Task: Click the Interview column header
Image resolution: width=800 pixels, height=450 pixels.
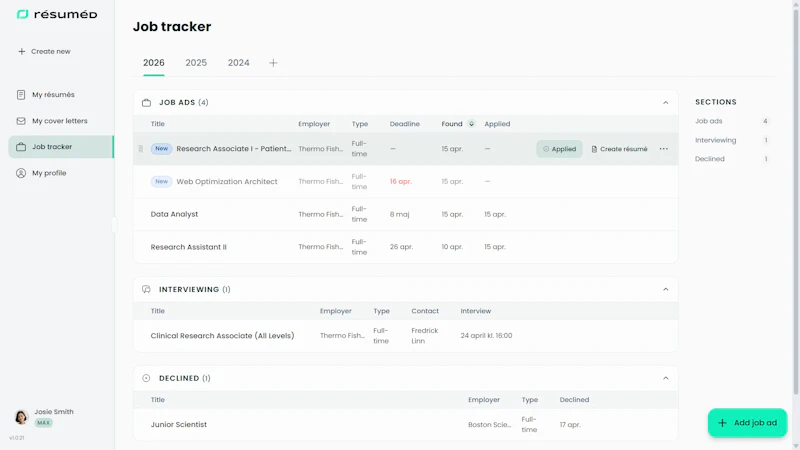Action: pyautogui.click(x=476, y=311)
